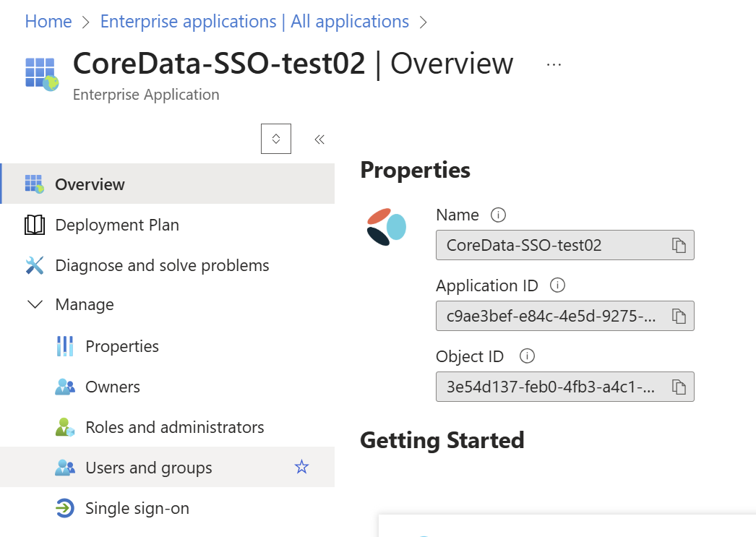The height and width of the screenshot is (537, 756).
Task: Open Deployment Plan page
Action: [x=116, y=225]
